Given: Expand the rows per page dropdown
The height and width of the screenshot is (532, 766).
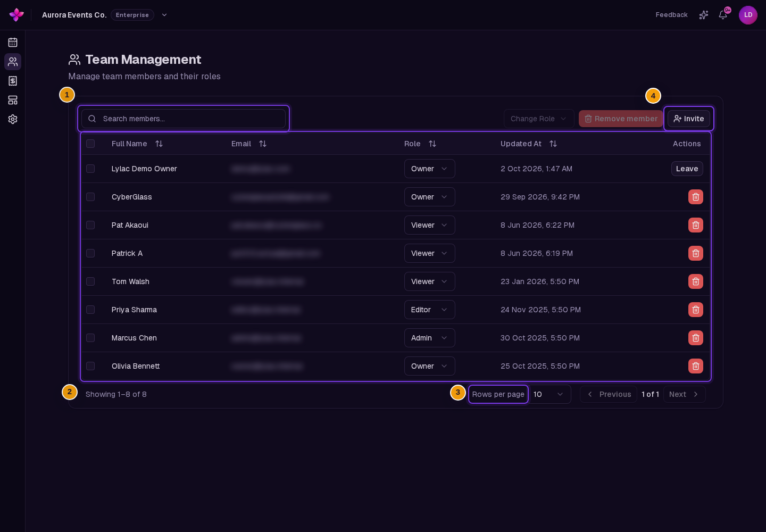Looking at the screenshot, I should tap(549, 394).
